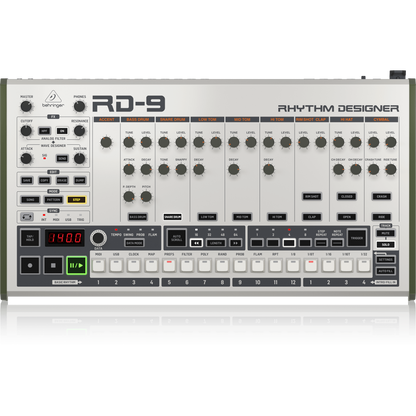Click the Bass Drum Tune knob
Image resolution: width=416 pixels, height=416 pixels.
(129, 142)
